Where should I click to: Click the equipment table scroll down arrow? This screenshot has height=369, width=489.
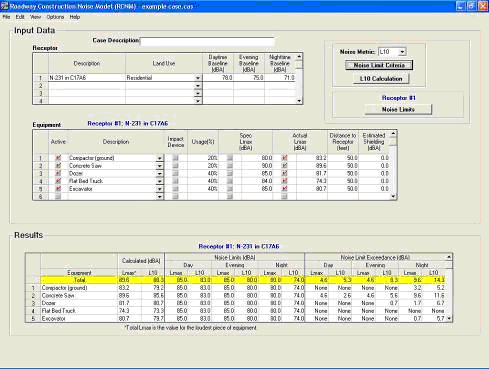click(393, 196)
